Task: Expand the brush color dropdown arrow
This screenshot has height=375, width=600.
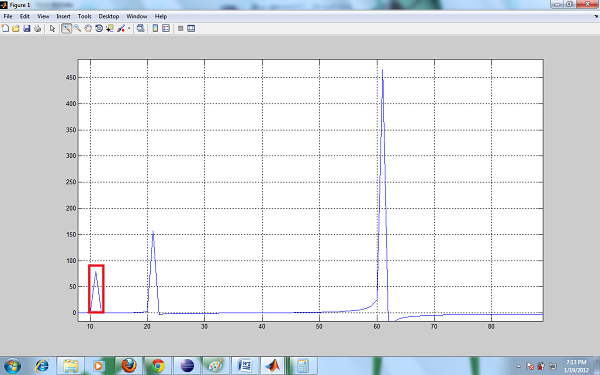Action: pyautogui.click(x=129, y=28)
